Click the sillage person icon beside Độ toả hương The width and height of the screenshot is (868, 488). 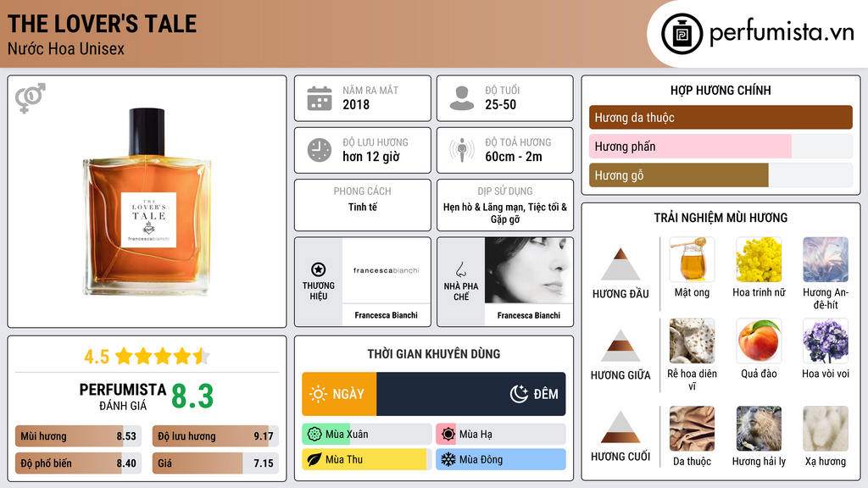click(x=462, y=150)
